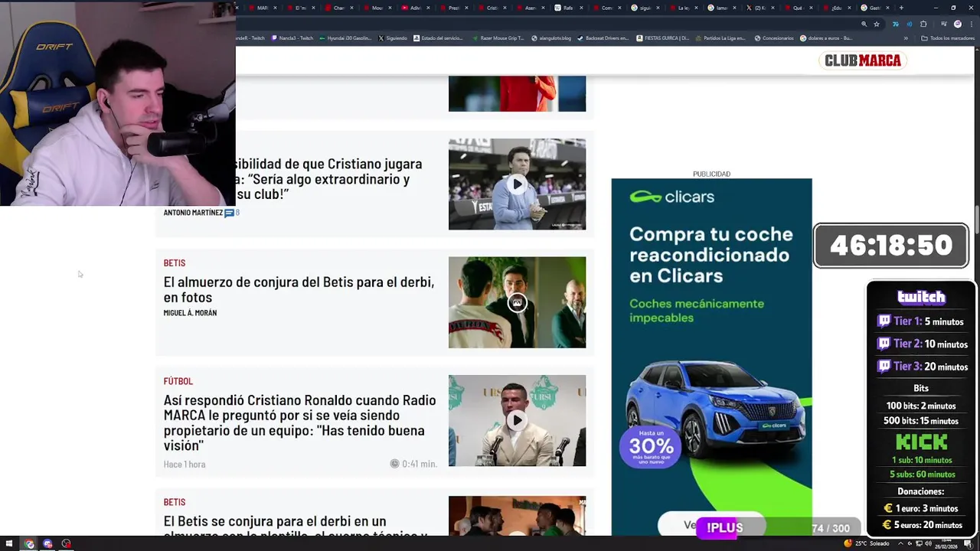Click the zoom magnifier icon in address bar
Image resolution: width=980 pixels, height=551 pixels.
pos(864,24)
